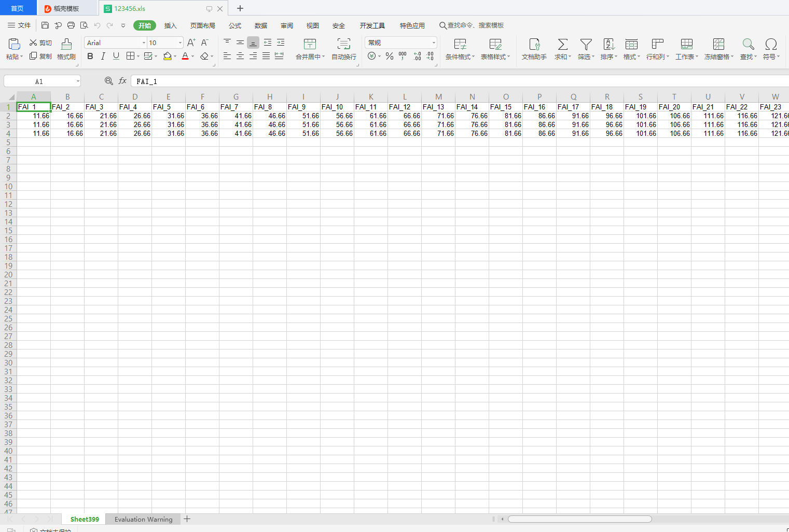Expand Table Style (表格样式) menu

[509, 57]
